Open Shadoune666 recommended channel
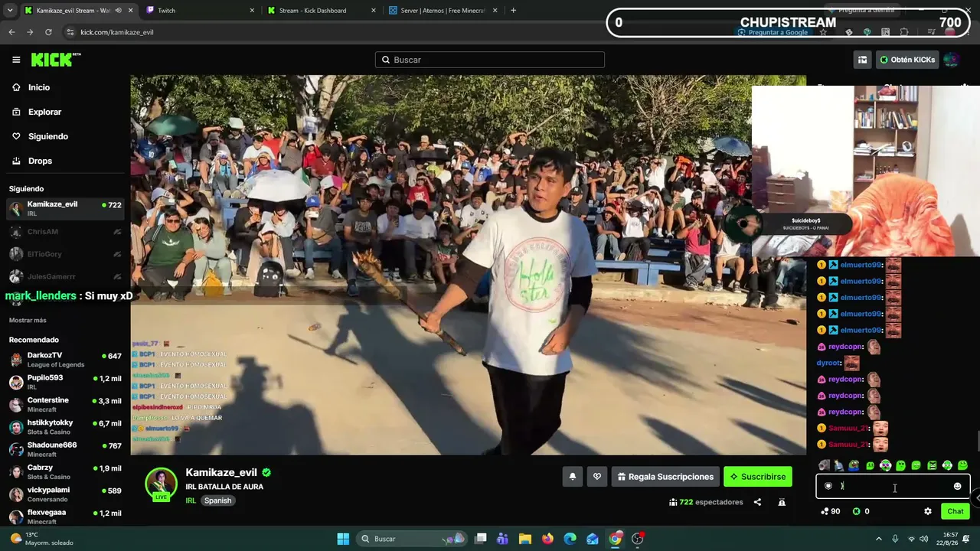This screenshot has width=980, height=551. [x=64, y=449]
